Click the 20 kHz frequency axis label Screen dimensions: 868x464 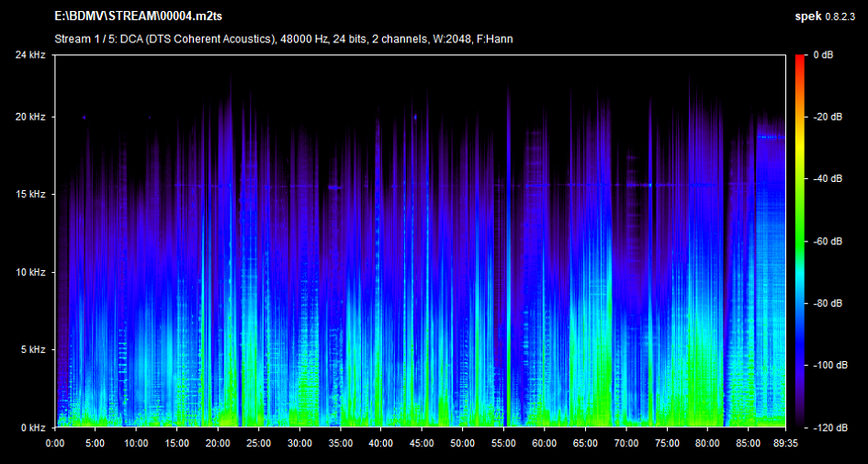point(30,118)
